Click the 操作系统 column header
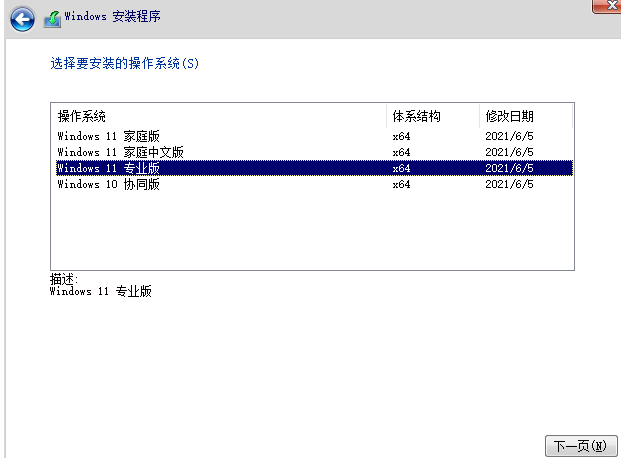The image size is (621, 458). click(219, 116)
